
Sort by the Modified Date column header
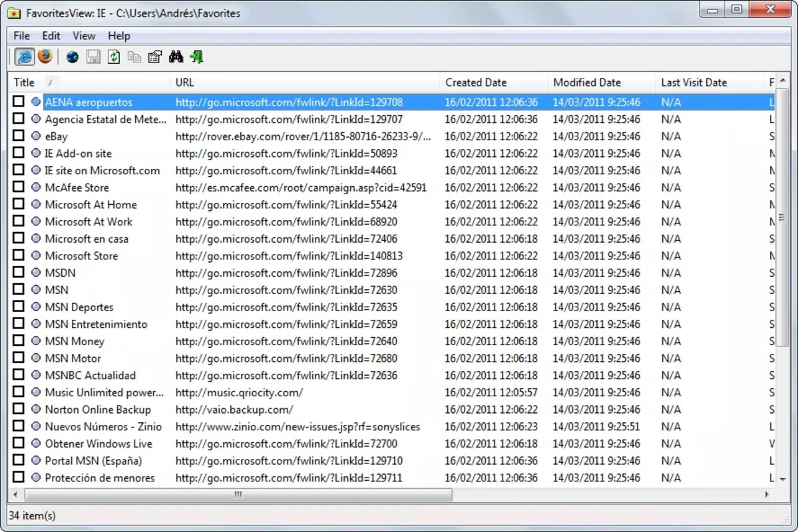tap(602, 82)
